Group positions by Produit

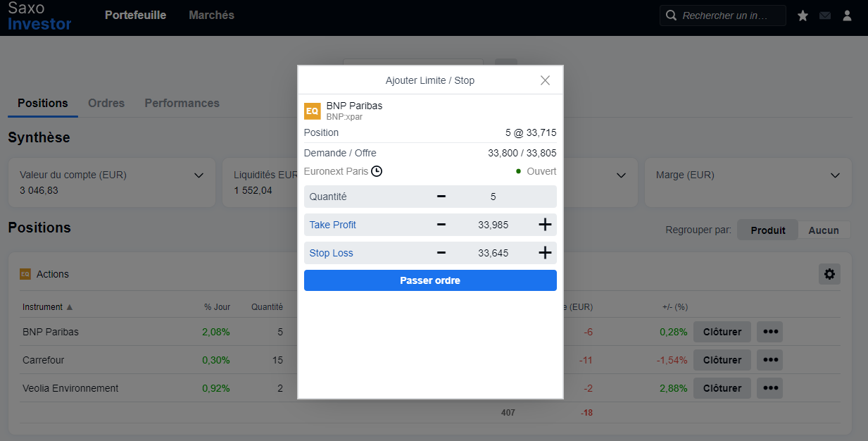(768, 230)
